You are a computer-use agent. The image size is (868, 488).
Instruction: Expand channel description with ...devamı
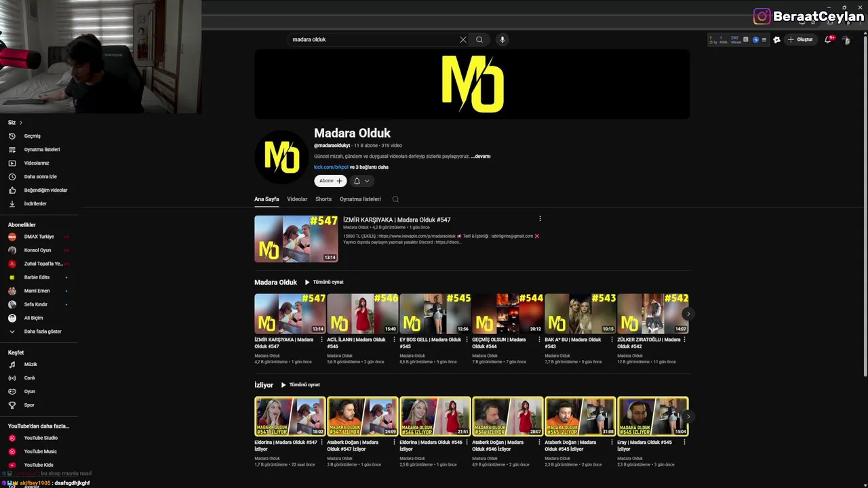point(481,157)
